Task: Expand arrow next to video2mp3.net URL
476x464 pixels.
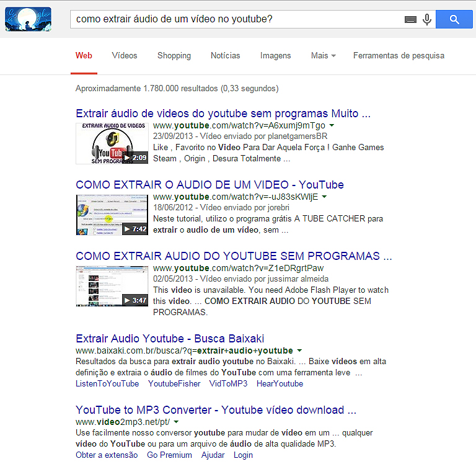Action: coord(177,422)
